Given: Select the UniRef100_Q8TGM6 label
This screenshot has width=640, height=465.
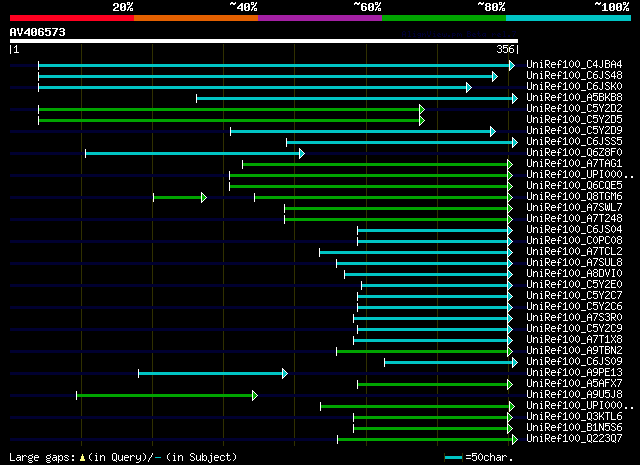Looking at the screenshot, I should [x=574, y=197].
